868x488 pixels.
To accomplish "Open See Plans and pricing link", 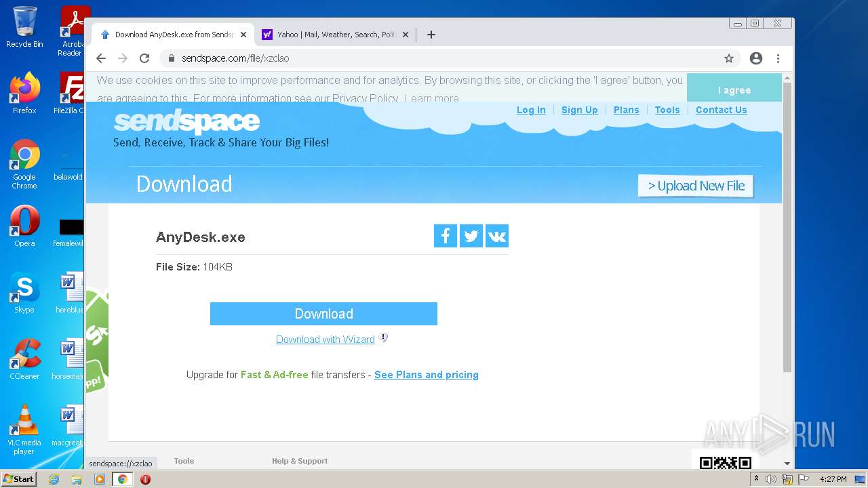I will pyautogui.click(x=427, y=375).
